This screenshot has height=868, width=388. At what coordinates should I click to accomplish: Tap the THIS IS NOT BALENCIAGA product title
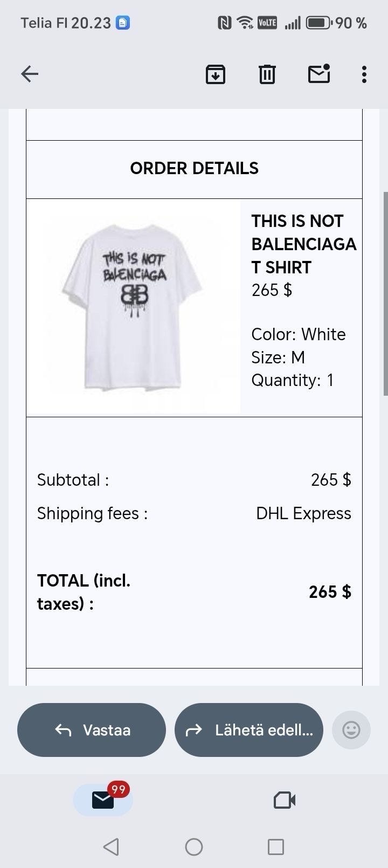pos(303,244)
